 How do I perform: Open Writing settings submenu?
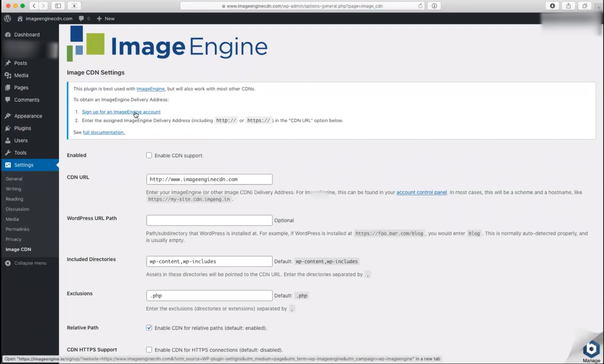(13, 189)
